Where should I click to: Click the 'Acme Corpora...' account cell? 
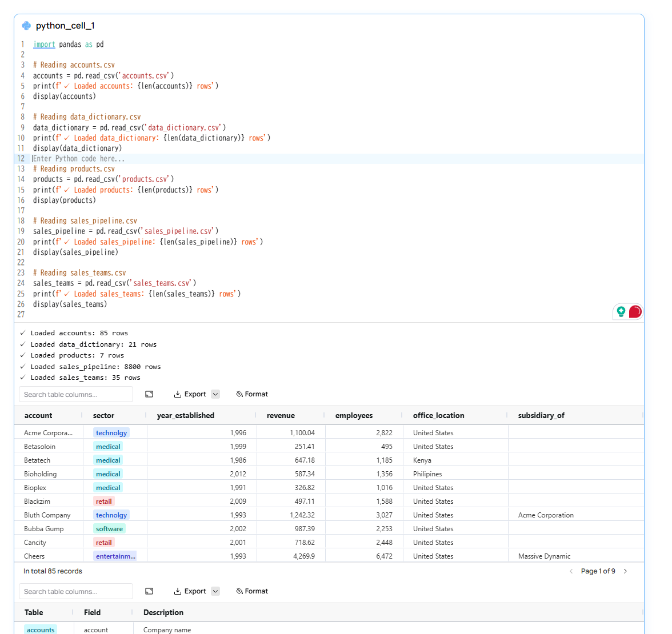coord(49,433)
